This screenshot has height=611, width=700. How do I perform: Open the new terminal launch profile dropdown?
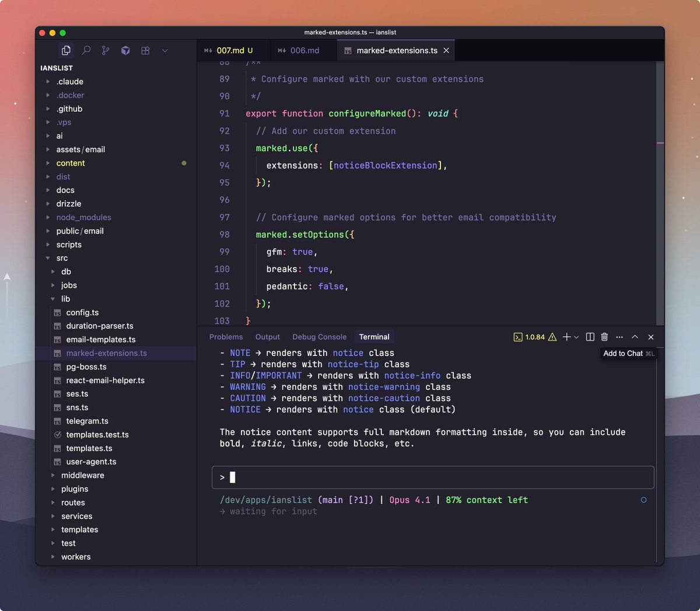pos(576,337)
